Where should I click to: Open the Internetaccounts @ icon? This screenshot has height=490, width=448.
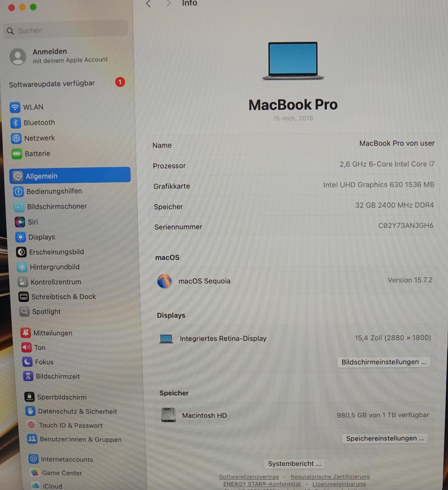(x=33, y=459)
